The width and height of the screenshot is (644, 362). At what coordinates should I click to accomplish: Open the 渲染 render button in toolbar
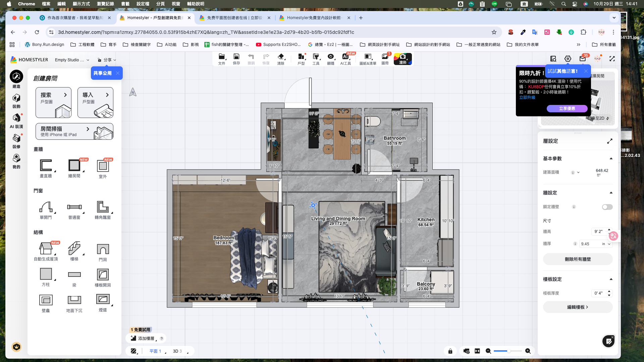[x=402, y=59]
